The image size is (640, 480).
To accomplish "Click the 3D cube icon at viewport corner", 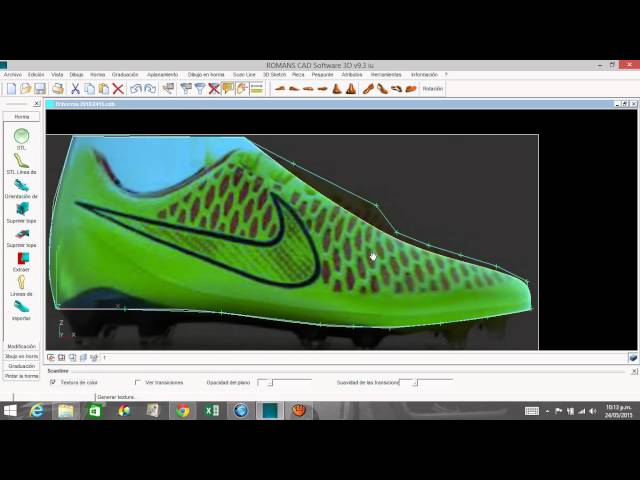I will pos(633,358).
